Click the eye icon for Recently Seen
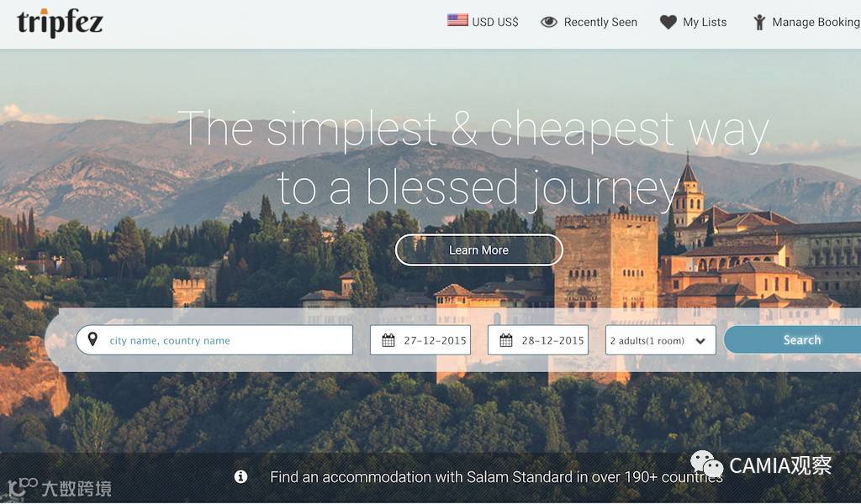The width and height of the screenshot is (861, 504). click(x=548, y=22)
